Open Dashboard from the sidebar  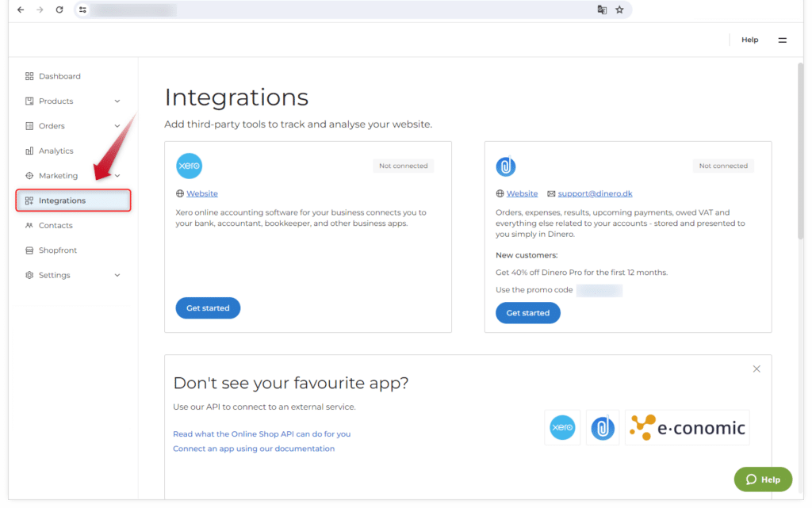pyautogui.click(x=59, y=77)
